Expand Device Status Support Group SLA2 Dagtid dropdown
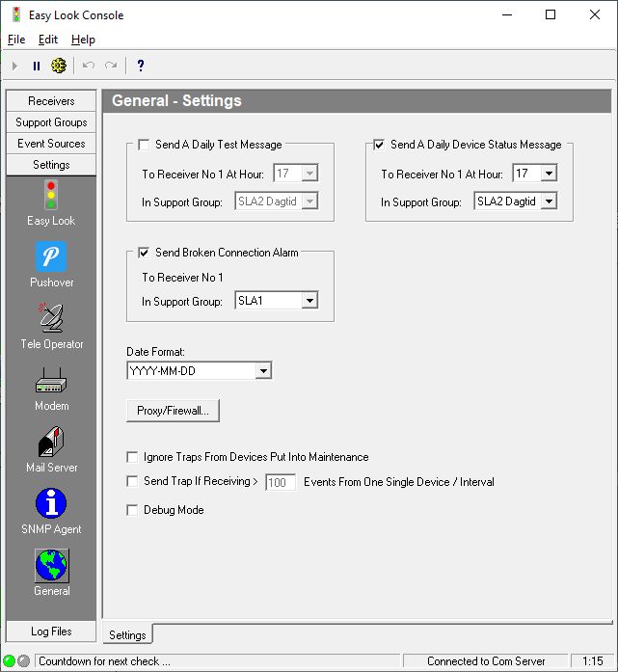The image size is (618, 672). pyautogui.click(x=549, y=201)
